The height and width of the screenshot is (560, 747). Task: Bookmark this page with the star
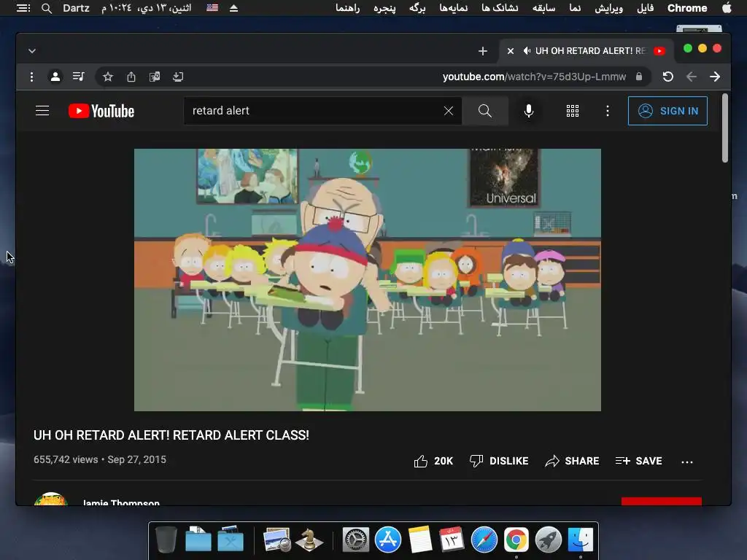pyautogui.click(x=108, y=77)
